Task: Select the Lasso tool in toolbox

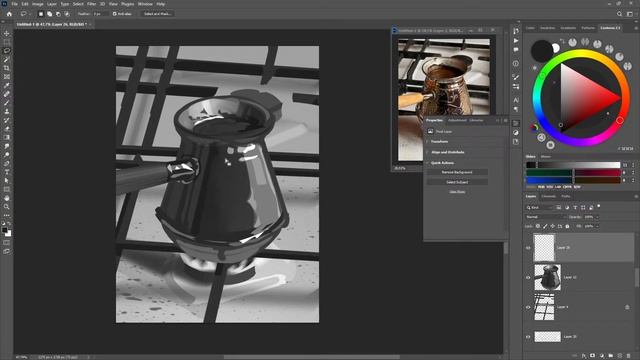Action: (x=7, y=51)
